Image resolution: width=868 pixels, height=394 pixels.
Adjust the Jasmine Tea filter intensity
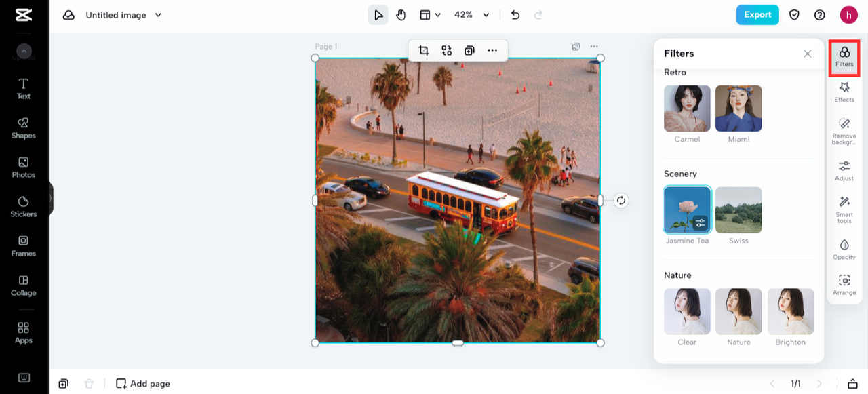[x=701, y=222]
